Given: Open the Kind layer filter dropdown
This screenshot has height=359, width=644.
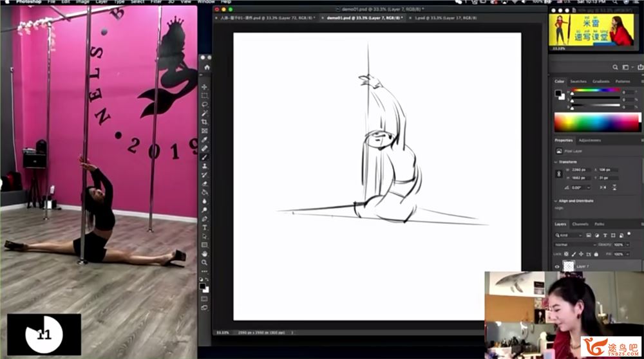Looking at the screenshot, I should [x=570, y=235].
